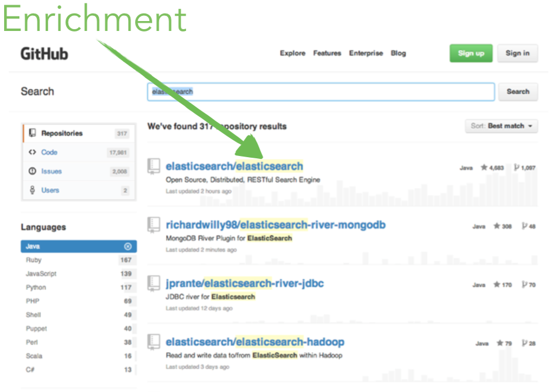Open the Enterprise nav link

[366, 53]
